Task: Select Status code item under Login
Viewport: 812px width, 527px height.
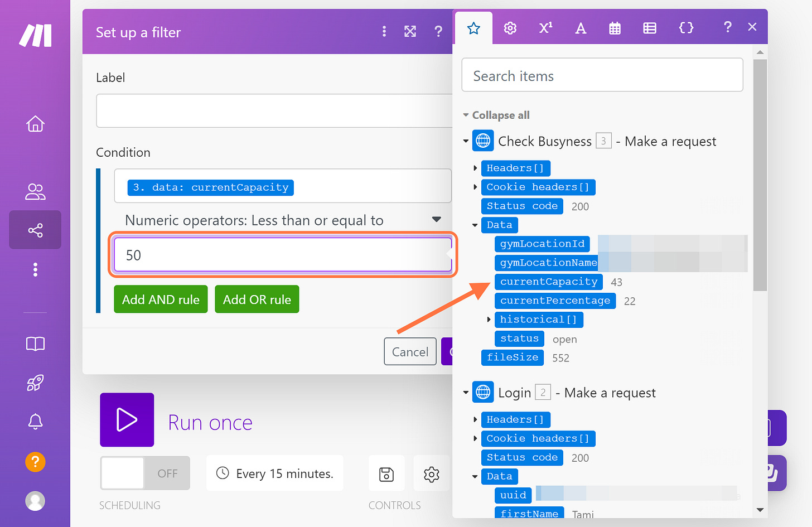Action: click(x=522, y=457)
